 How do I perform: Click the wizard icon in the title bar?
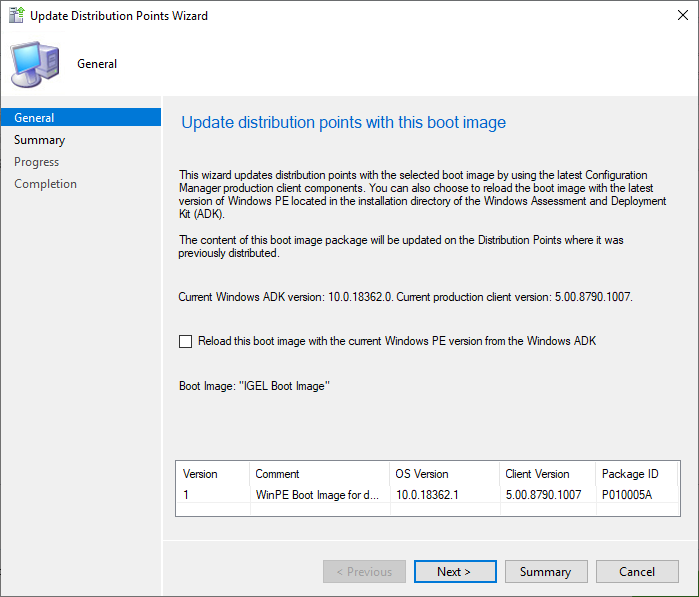[16, 16]
